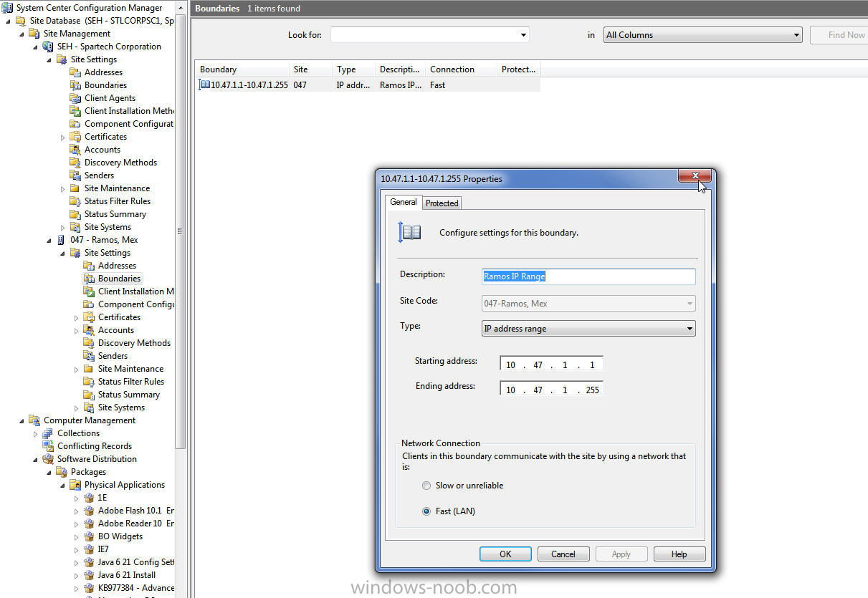This screenshot has width=868, height=598.
Task: Click the Adobe Flash 10.1 package icon
Action: point(89,511)
